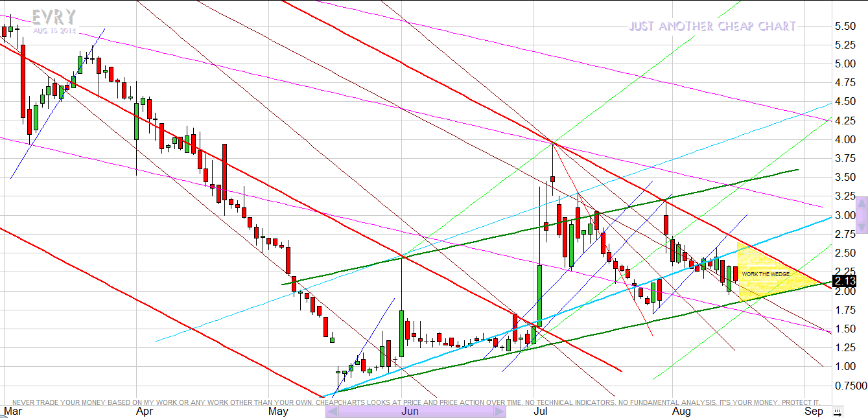Click the JUST ANOTHER CHEAP CHART watermark
The width and height of the screenshot is (868, 418).
712,27
